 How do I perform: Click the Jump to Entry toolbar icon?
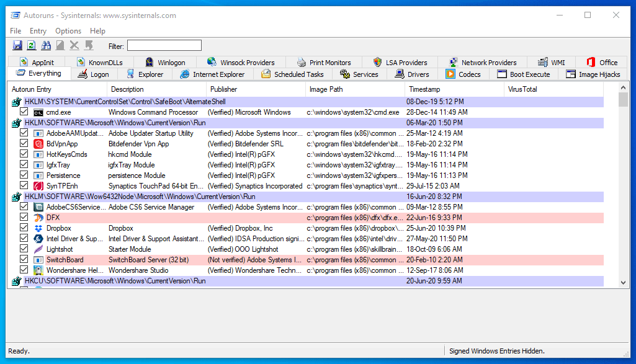click(x=89, y=45)
